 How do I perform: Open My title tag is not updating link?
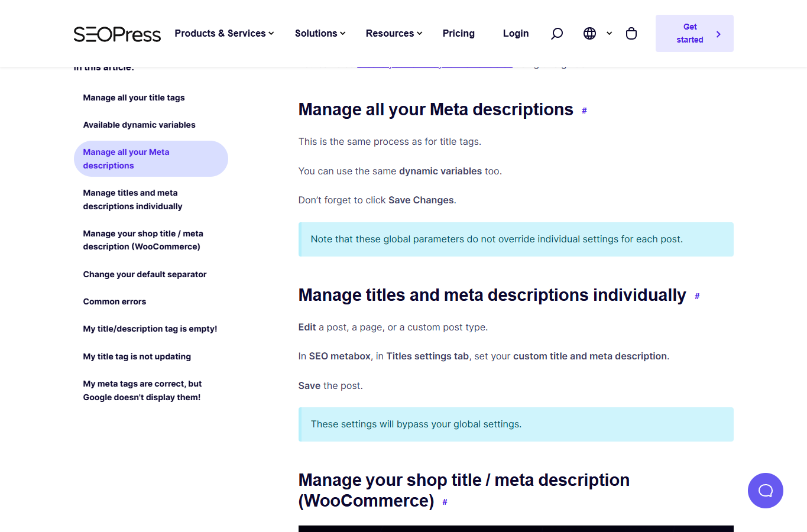137,356
